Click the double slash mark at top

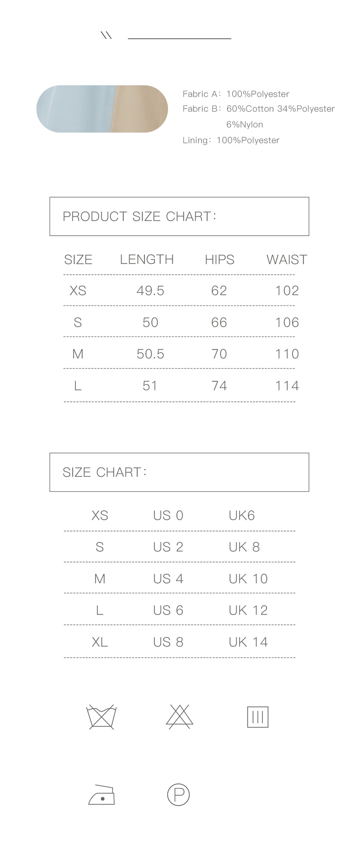click(x=106, y=36)
